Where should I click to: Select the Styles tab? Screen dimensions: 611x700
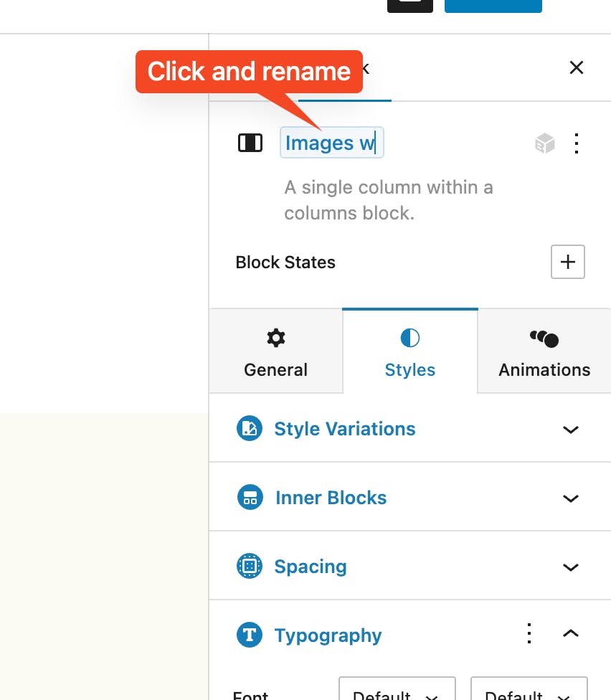click(x=410, y=352)
